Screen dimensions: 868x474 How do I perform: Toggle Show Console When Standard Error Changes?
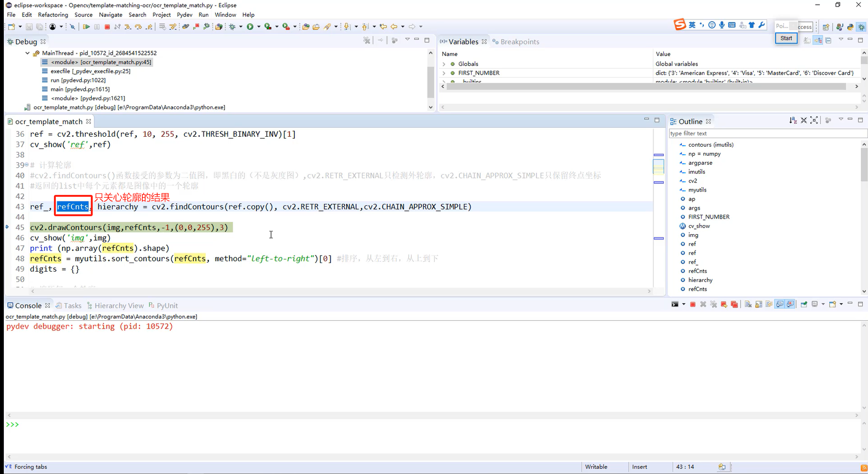pos(790,304)
